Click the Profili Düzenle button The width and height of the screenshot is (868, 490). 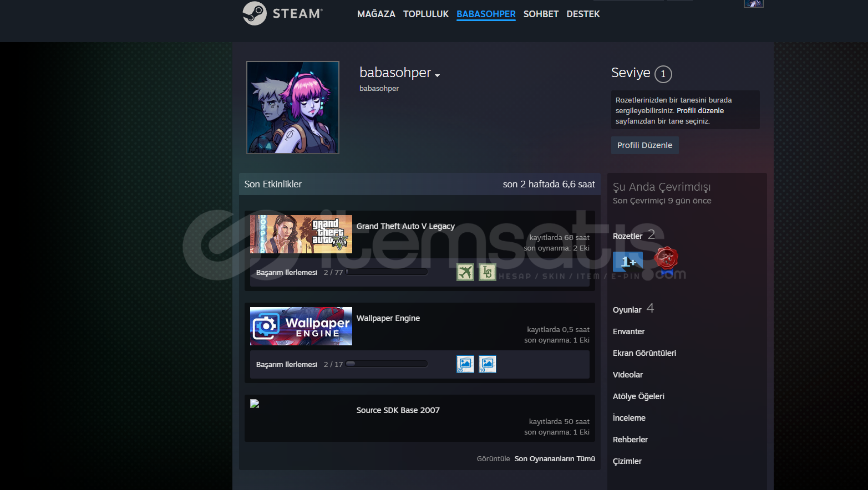(x=645, y=145)
